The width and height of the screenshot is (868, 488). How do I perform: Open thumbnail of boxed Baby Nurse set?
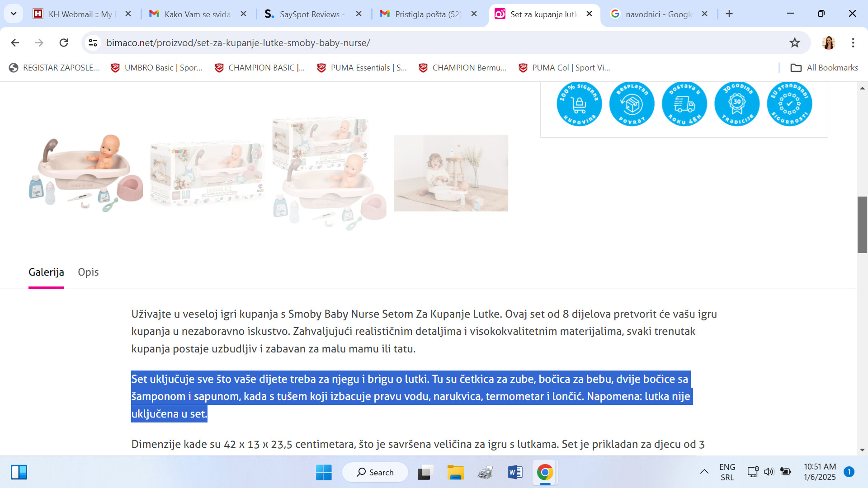click(207, 173)
